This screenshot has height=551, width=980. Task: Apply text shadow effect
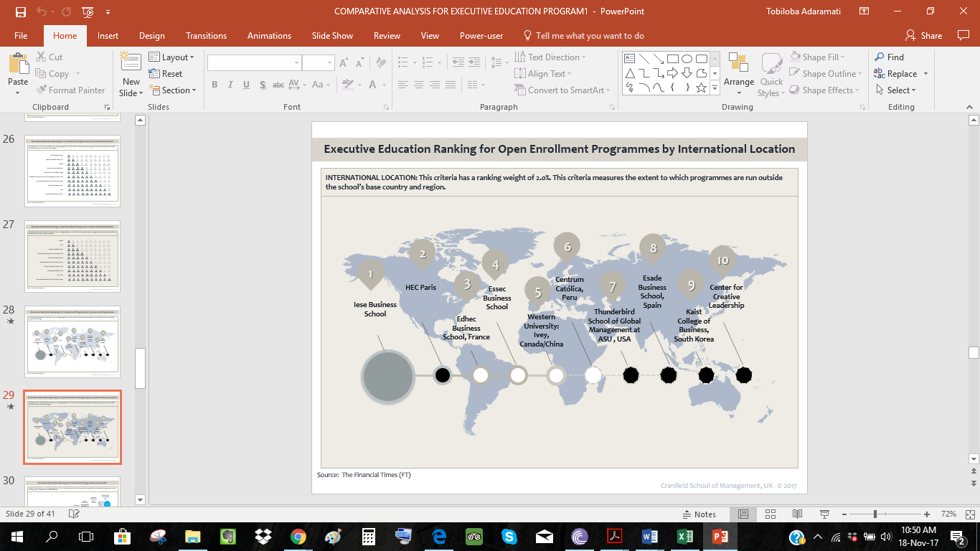262,85
